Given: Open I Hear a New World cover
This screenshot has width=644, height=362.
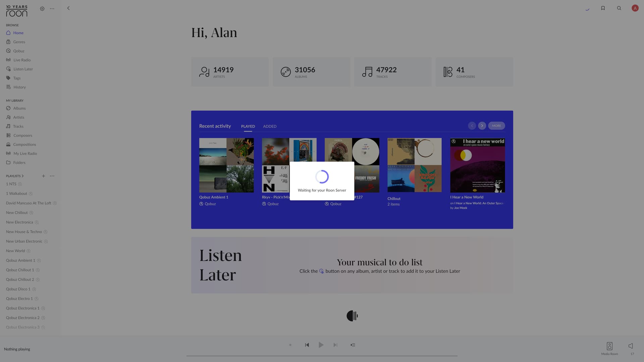Looking at the screenshot, I should (x=478, y=165).
